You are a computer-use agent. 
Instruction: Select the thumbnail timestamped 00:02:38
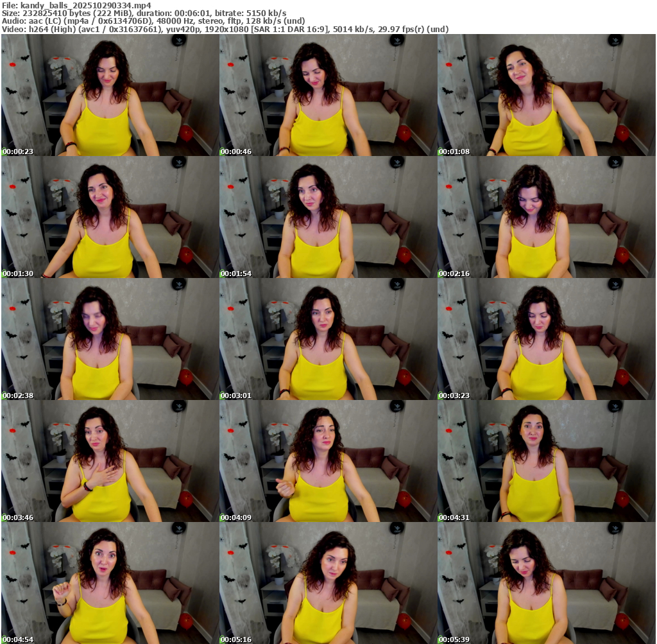pos(110,339)
